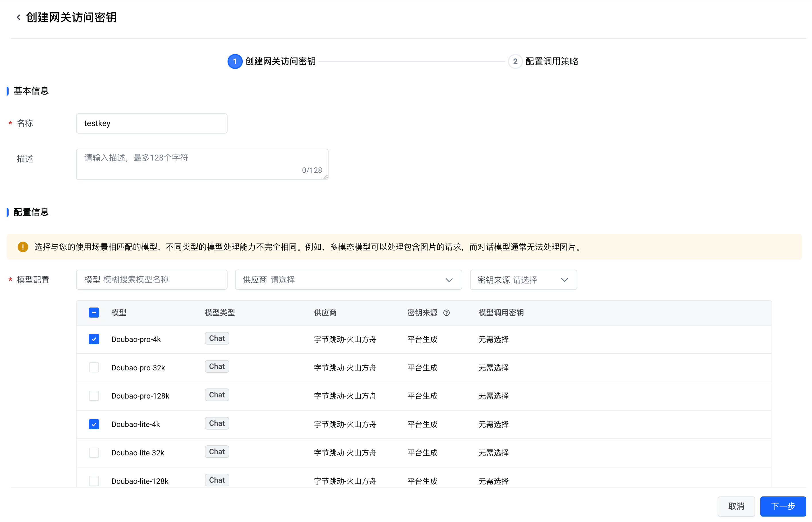Click the Doubao-pro-128k model name
This screenshot has height=522, width=812.
(x=140, y=396)
